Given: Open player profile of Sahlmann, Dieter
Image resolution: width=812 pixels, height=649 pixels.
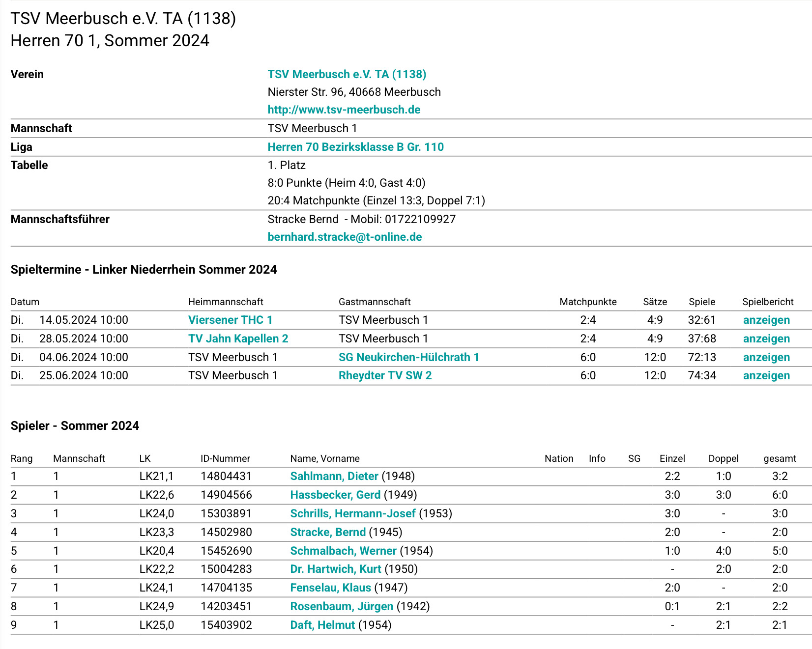Looking at the screenshot, I should 334,476.
